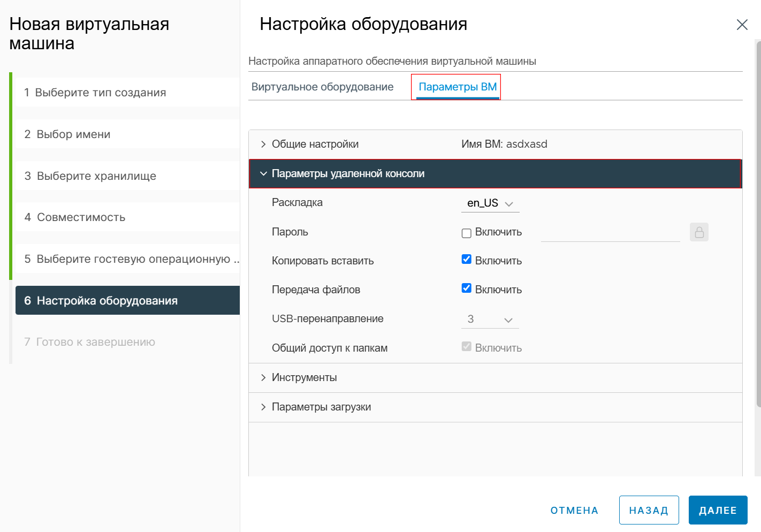Screen dimensions: 761x532
Task: Expand the Параметры загрузки section
Action: tap(496, 407)
